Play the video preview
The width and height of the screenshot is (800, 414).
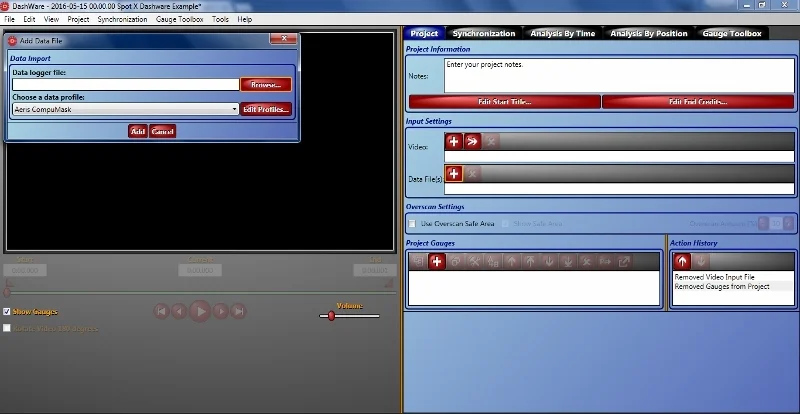(x=200, y=311)
